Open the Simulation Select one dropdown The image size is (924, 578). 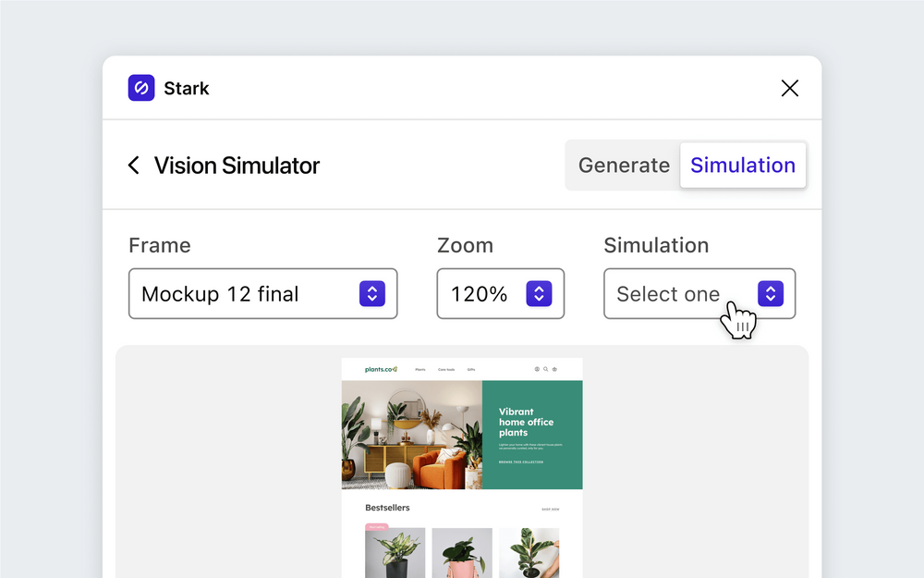click(699, 293)
